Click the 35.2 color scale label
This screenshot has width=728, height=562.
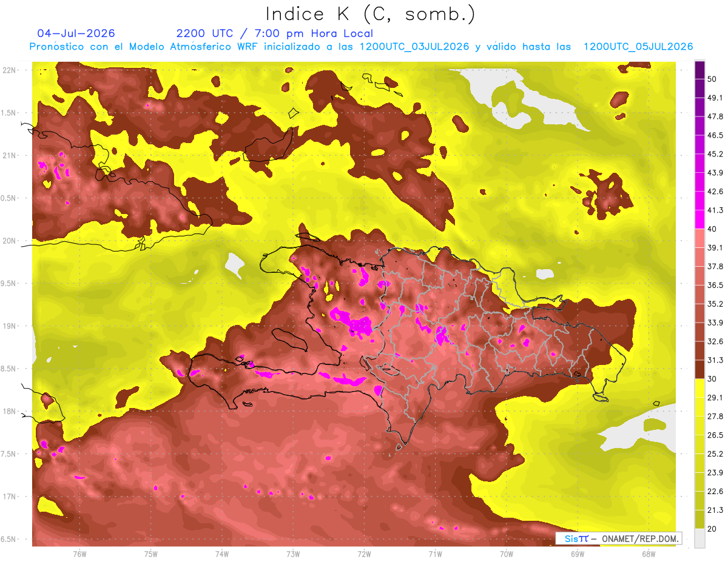pos(715,304)
